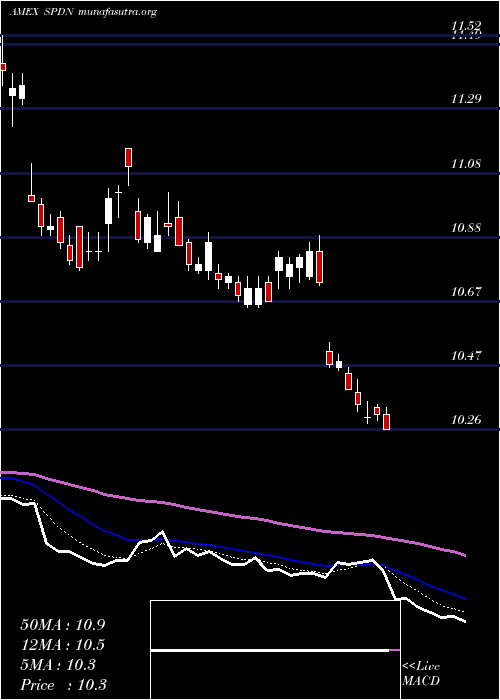Click the 10.88 price level label
The image size is (500, 700).
(466, 228)
